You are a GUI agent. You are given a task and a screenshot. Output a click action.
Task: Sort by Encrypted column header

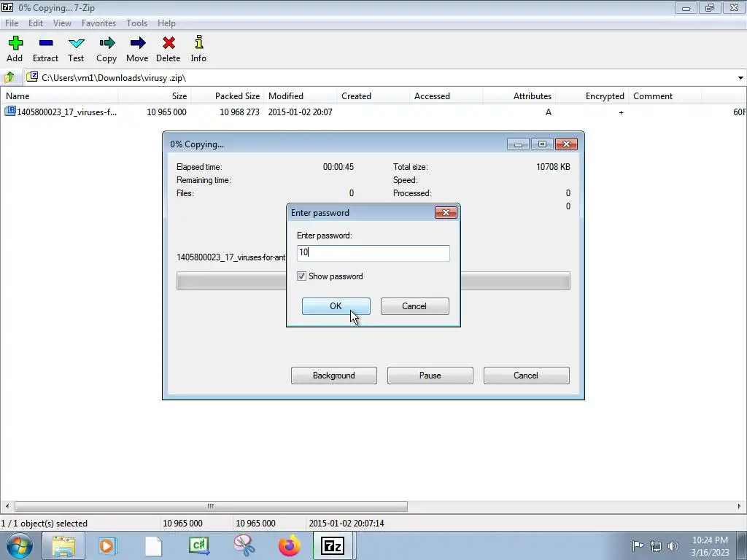coord(592,96)
